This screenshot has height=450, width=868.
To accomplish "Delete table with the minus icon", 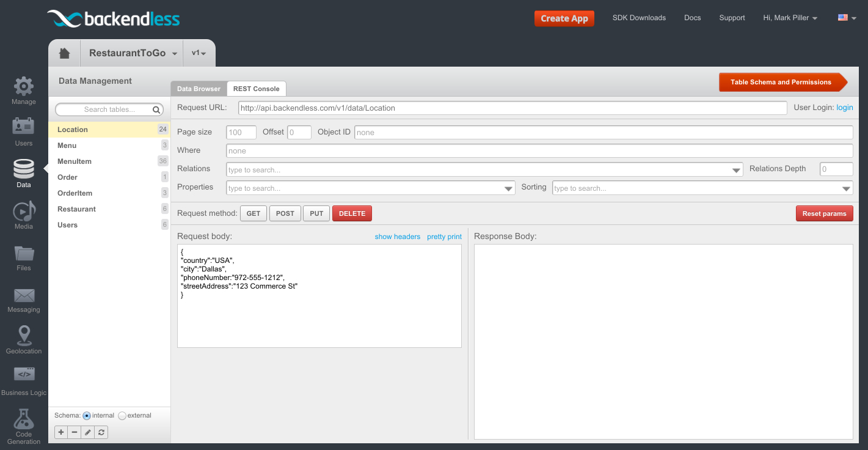I will click(x=75, y=432).
